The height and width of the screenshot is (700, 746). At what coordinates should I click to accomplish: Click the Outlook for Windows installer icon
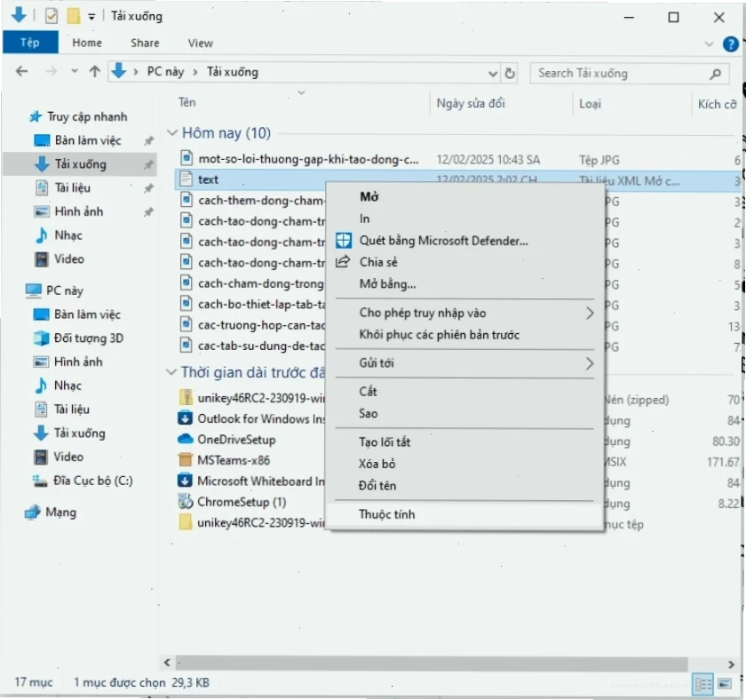[185, 418]
